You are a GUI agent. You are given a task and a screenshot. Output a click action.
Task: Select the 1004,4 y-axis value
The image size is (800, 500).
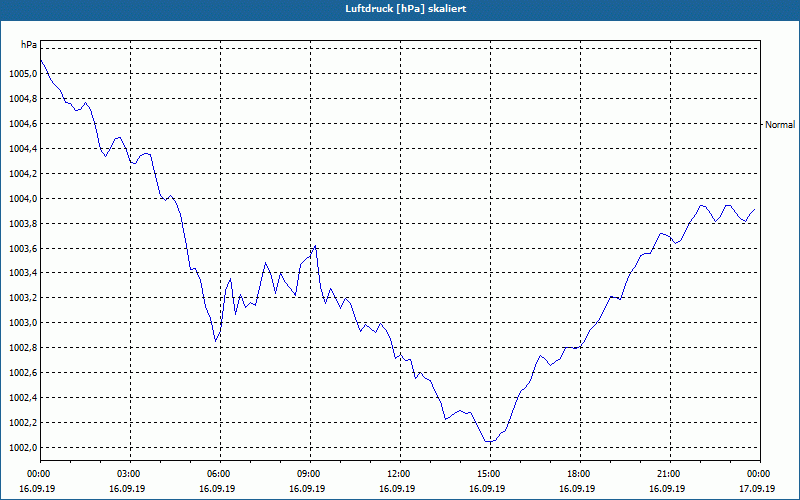click(x=23, y=149)
